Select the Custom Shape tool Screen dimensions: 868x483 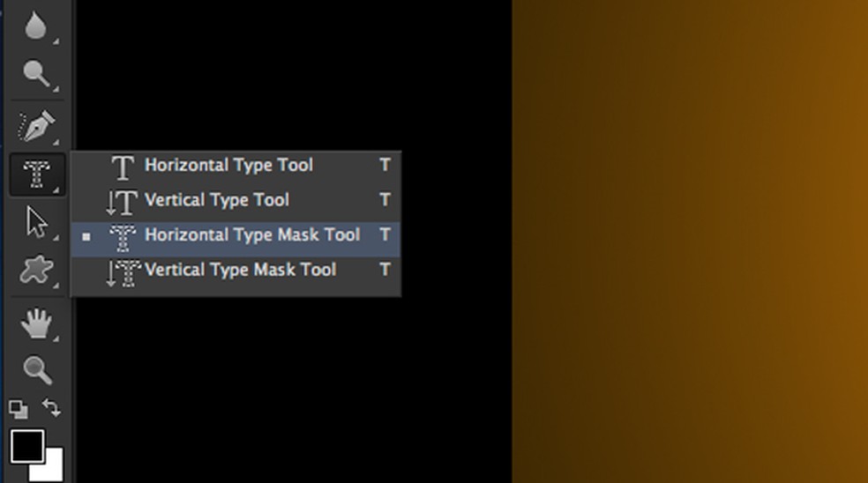(36, 271)
